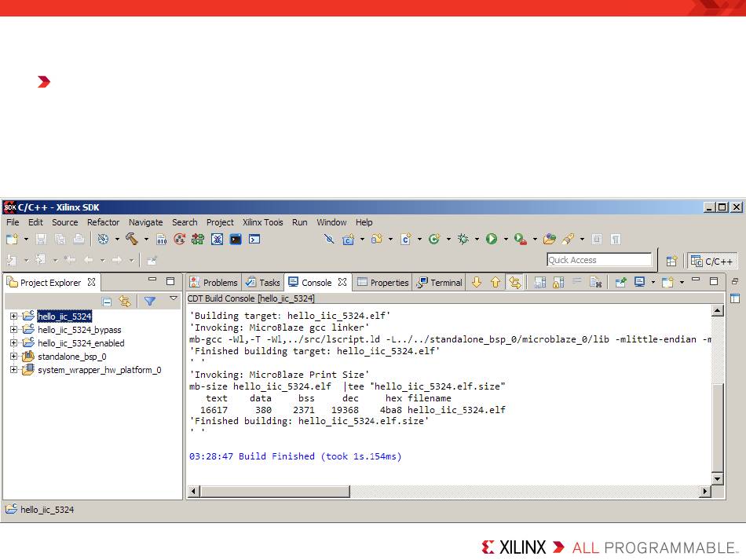Viewport: 746px width, 560px height.
Task: Select hello_iic_5324_bypass in Project Explorer
Action: 79,330
